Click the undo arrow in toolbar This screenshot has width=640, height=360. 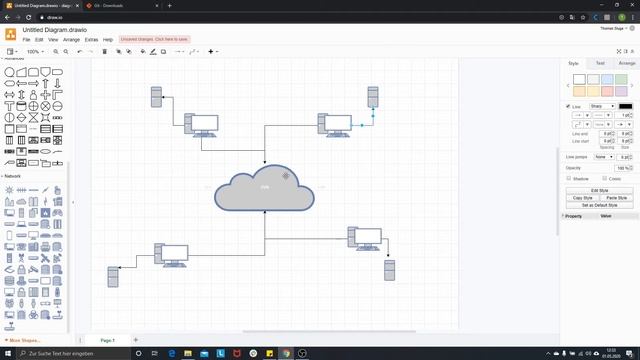point(80,52)
